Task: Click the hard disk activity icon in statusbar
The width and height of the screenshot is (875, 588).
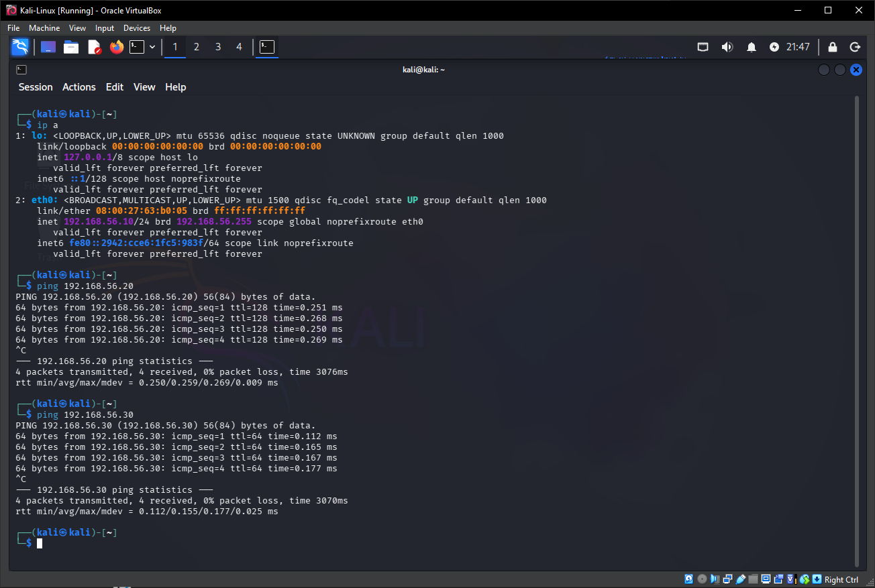Action: coord(688,579)
